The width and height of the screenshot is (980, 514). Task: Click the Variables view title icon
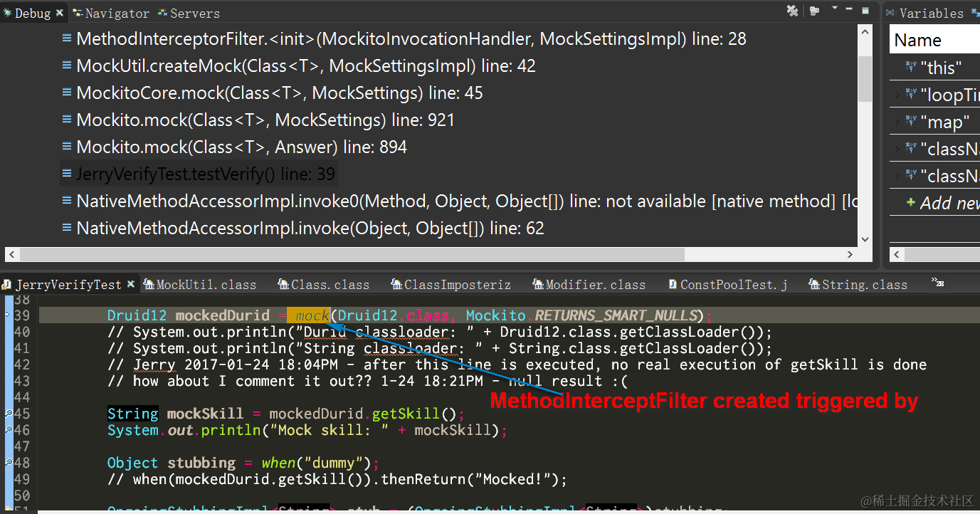(890, 12)
